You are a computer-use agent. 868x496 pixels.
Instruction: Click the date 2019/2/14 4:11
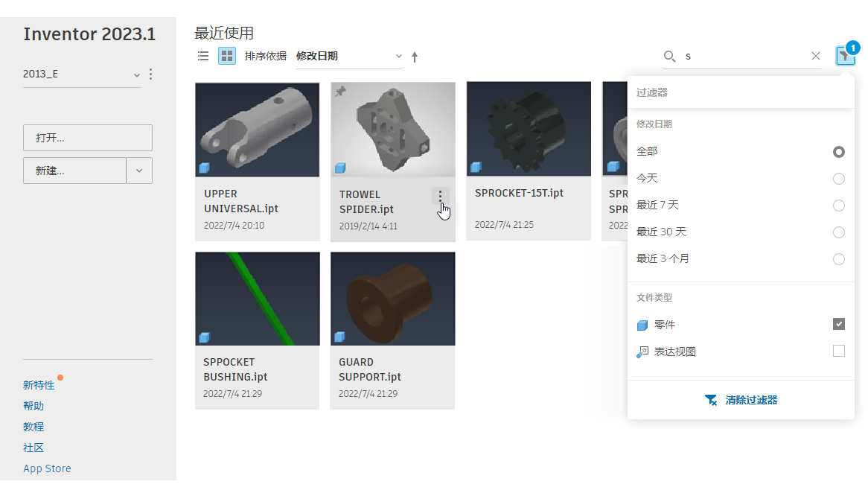point(368,226)
